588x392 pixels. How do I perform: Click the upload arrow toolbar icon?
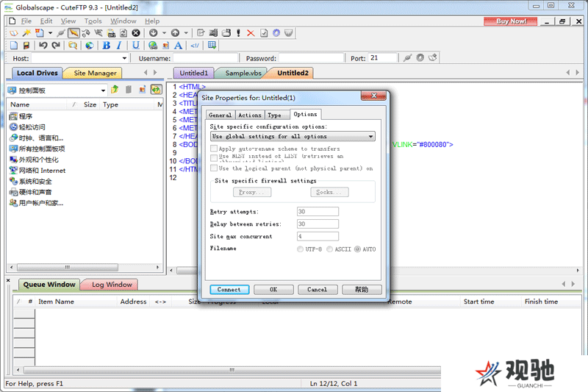[x=175, y=33]
